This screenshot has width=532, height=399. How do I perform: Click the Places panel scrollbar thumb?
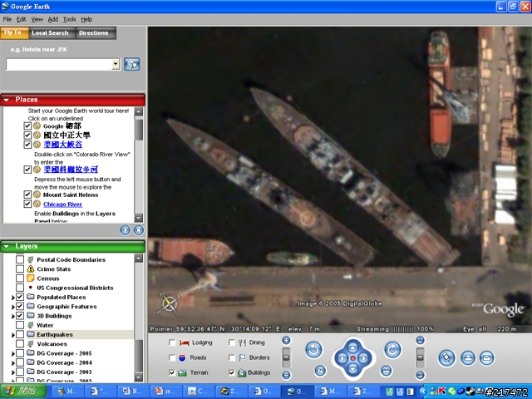click(139, 130)
